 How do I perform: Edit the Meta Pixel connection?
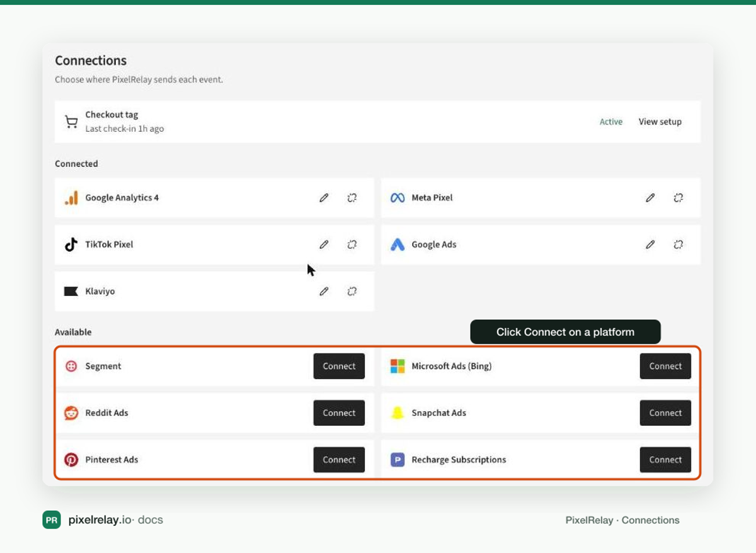click(x=650, y=198)
